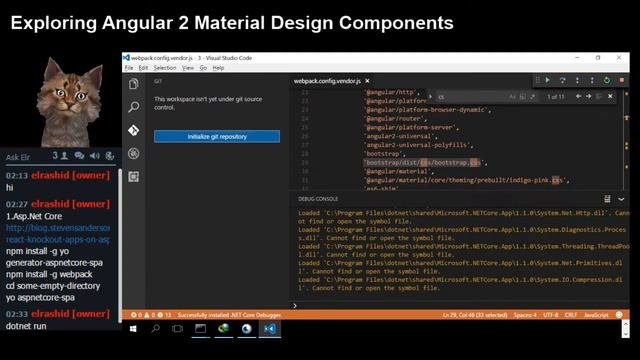Close the find widget
640x360 pixels.
pos(610,96)
